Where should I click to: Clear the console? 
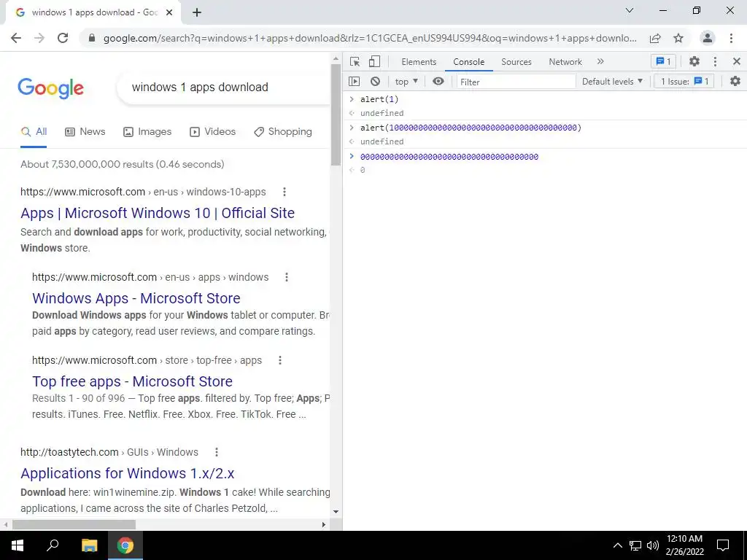(x=376, y=82)
